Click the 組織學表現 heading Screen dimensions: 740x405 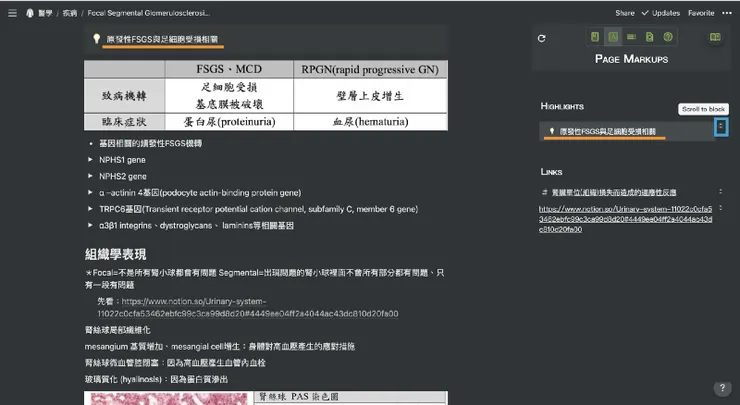coord(116,254)
